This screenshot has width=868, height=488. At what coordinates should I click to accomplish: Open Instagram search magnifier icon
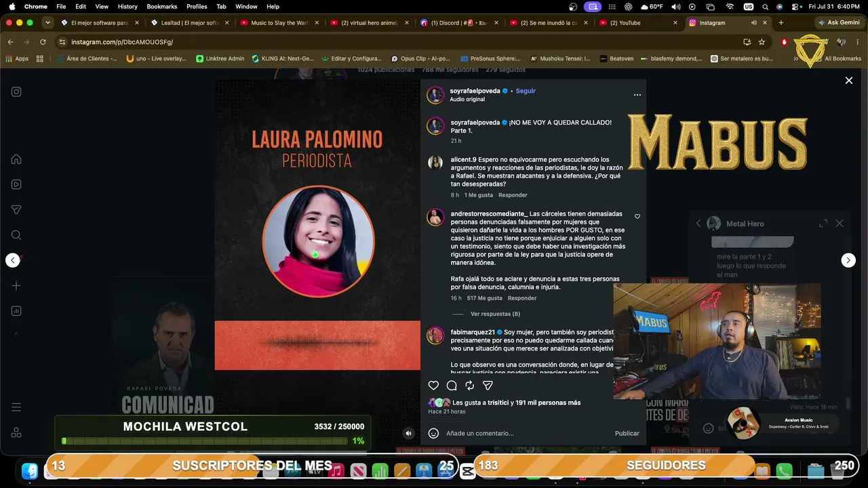(x=16, y=235)
